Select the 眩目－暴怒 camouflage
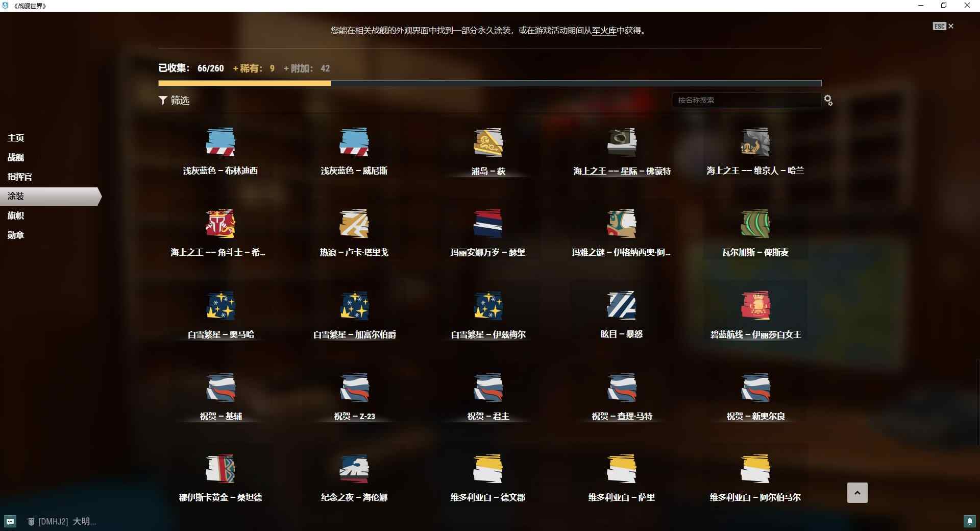Screen dimensions: 980x531 click(622, 311)
